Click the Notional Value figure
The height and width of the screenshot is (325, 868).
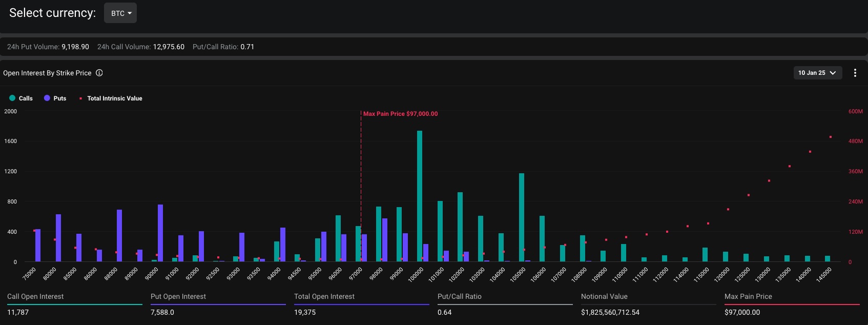point(610,312)
